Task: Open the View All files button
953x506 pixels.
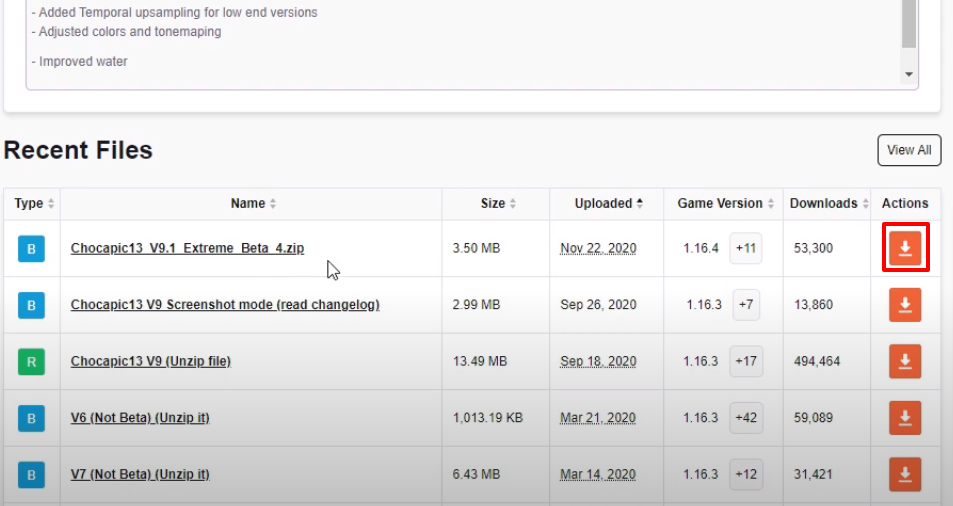Action: click(909, 150)
